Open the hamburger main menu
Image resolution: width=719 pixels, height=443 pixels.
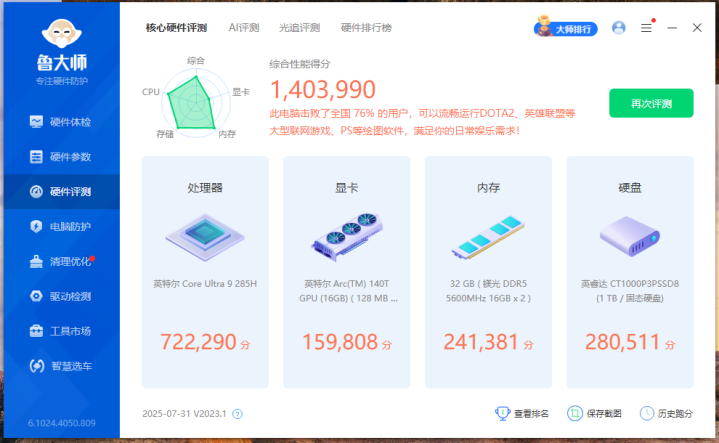pyautogui.click(x=646, y=28)
